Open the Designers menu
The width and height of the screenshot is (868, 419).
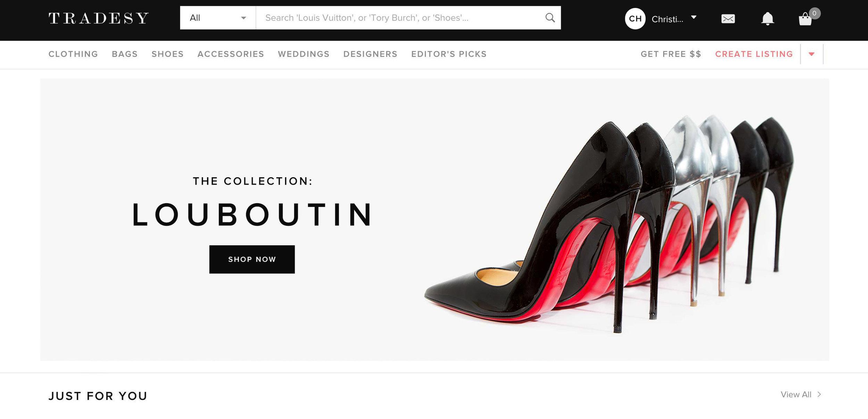[x=370, y=54]
